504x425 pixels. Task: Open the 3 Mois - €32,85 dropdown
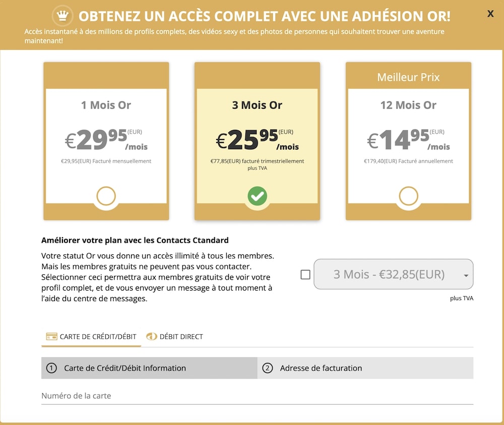pos(389,274)
